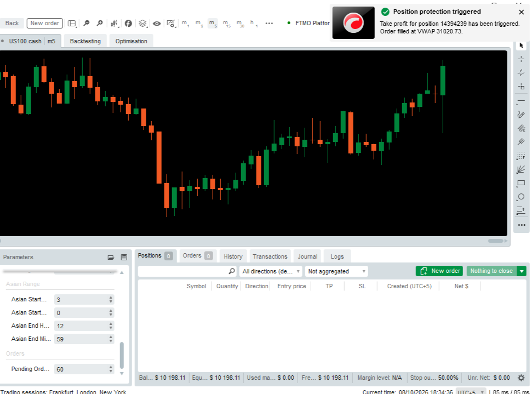Open the All directions filter dropdown
Viewport: 532px width, 394px height.
point(271,271)
